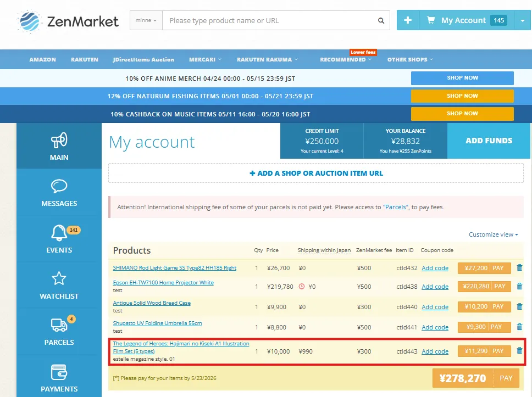Open Messages via the speech bubble icon
Screen dimensions: 532x397
[x=59, y=186]
